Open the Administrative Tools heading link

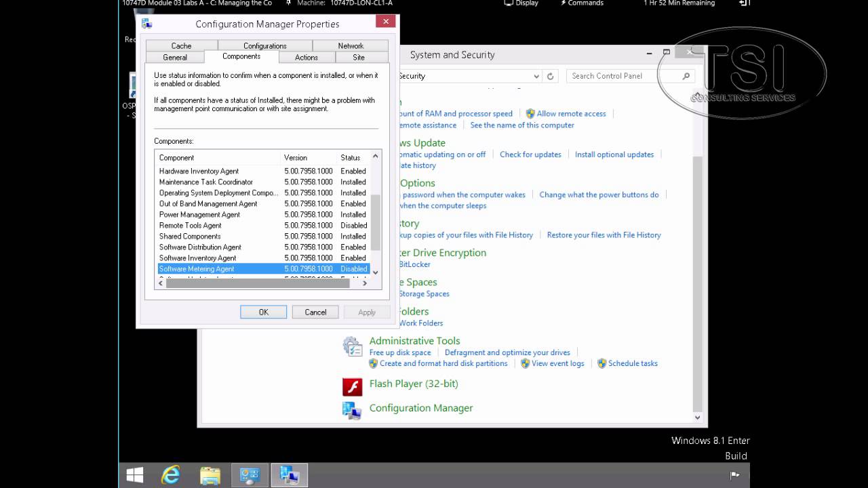(414, 341)
